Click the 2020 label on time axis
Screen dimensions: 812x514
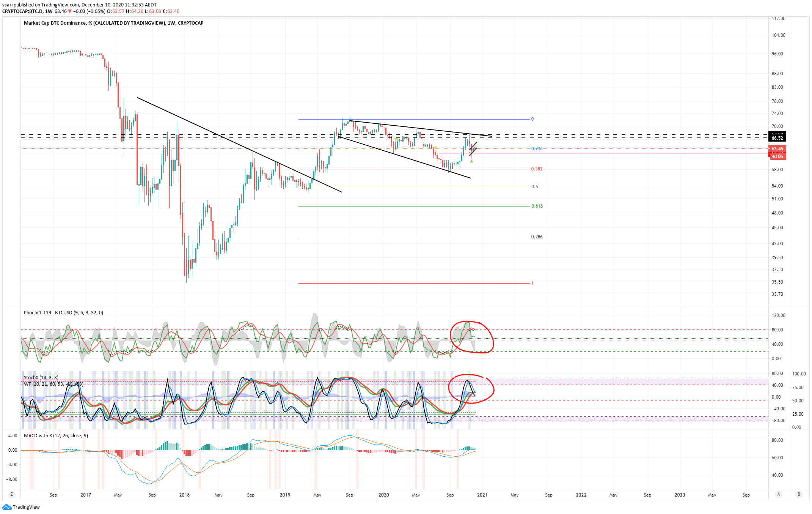point(383,495)
